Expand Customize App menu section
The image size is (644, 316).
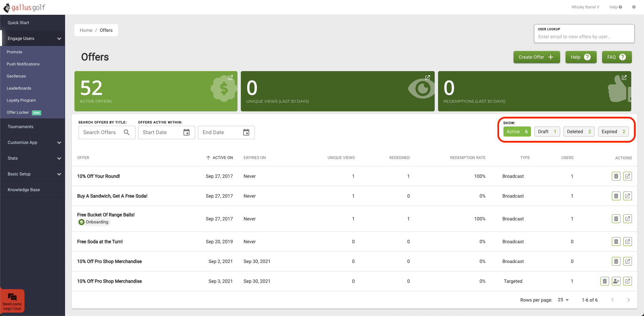[33, 142]
